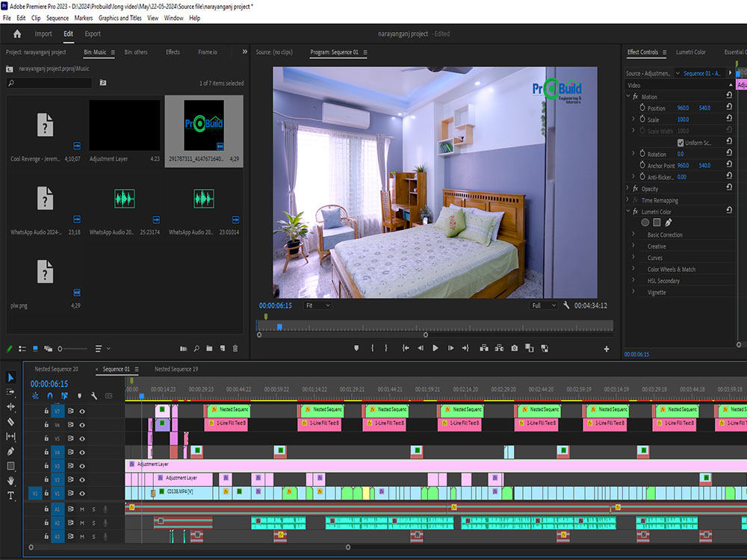Switch to the Effects panel tab

click(x=173, y=52)
